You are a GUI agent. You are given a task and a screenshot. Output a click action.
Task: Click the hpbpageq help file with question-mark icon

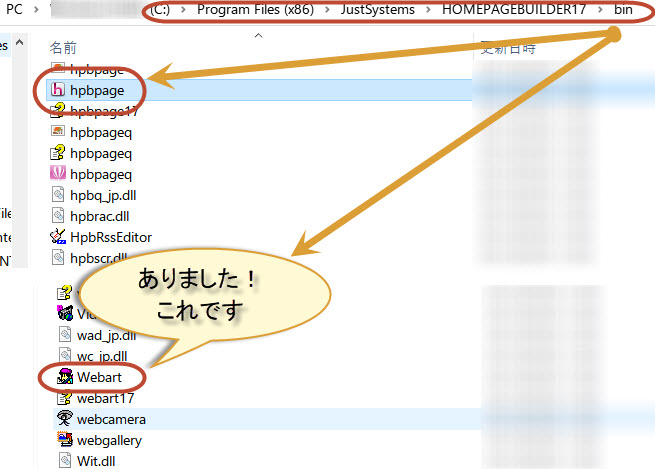[x=58, y=153]
